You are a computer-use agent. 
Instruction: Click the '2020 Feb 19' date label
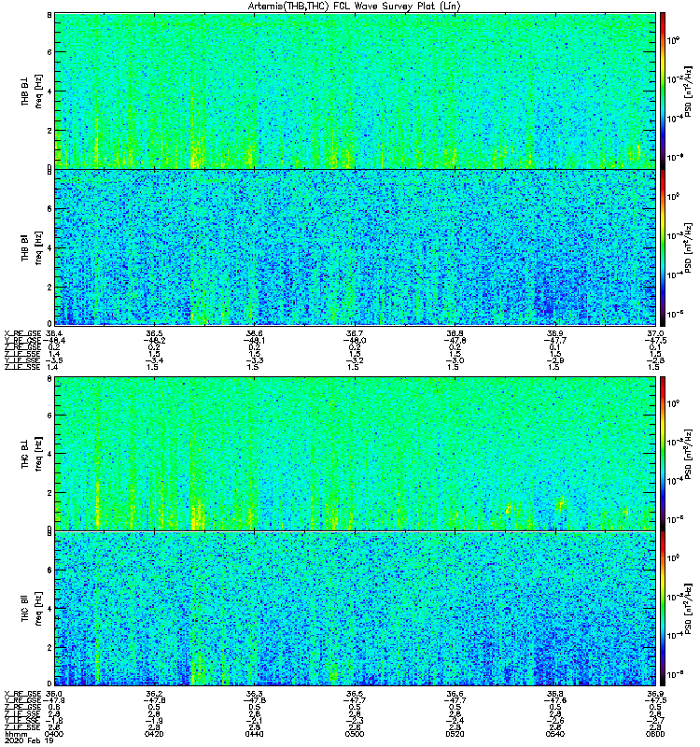click(30, 740)
